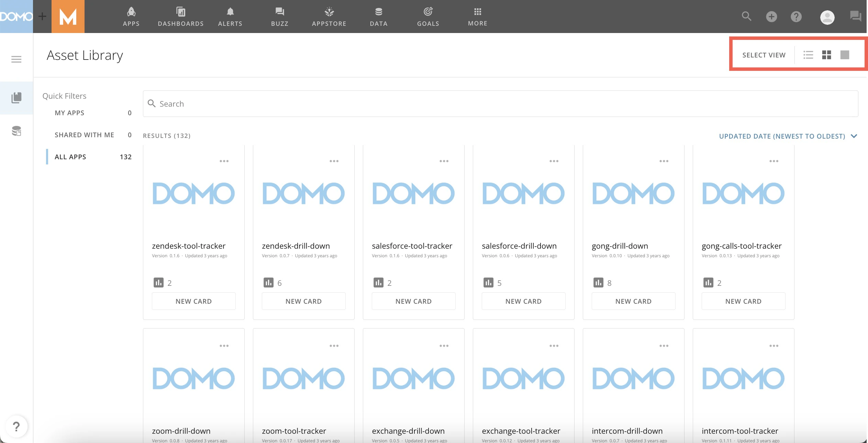The height and width of the screenshot is (443, 868).
Task: Open options menu for salesforce-tool-tracker
Action: click(x=444, y=161)
